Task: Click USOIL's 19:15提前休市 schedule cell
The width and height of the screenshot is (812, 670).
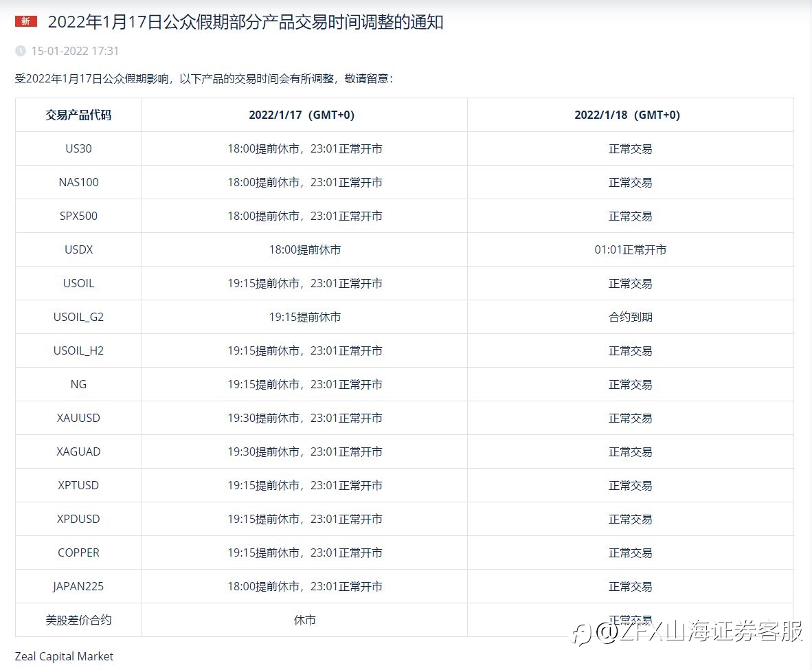Action: pos(305,283)
